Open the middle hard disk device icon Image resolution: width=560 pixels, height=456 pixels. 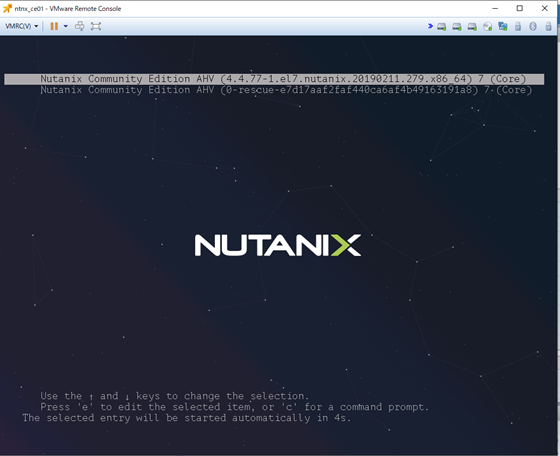457,26
